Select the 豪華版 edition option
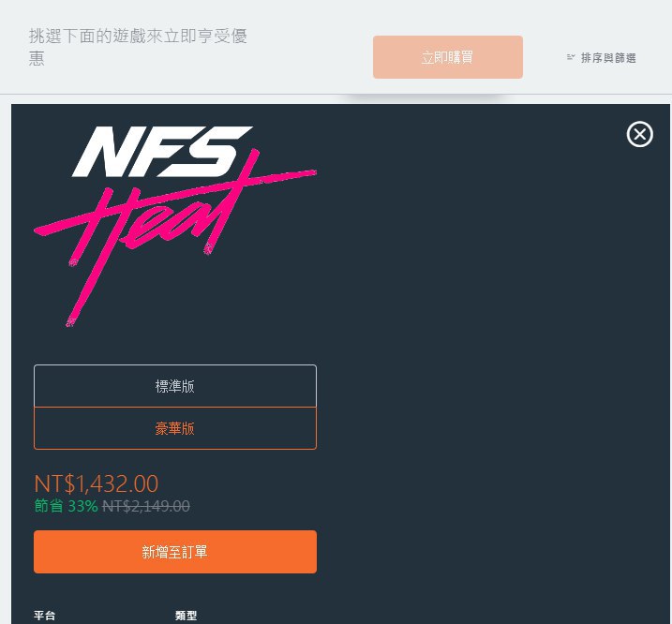Screen dimensions: 672x624 [x=175, y=428]
